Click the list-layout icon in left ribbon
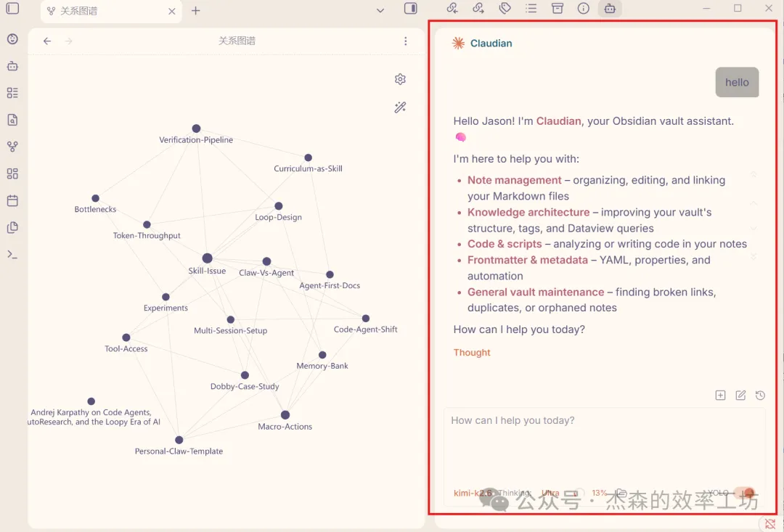 click(12, 93)
